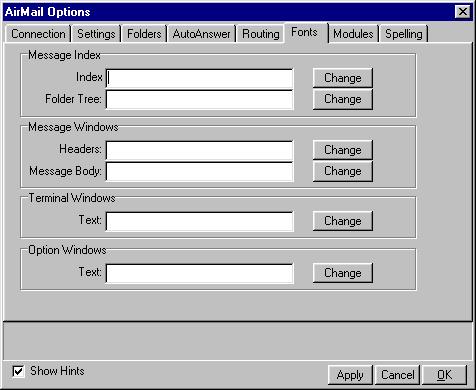
Task: Open the Routing tab
Action: [x=260, y=34]
